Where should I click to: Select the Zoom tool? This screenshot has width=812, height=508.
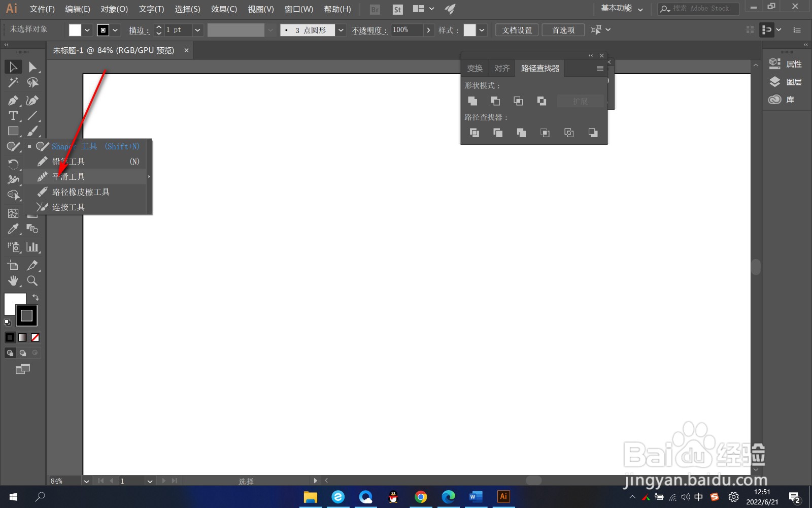click(32, 281)
